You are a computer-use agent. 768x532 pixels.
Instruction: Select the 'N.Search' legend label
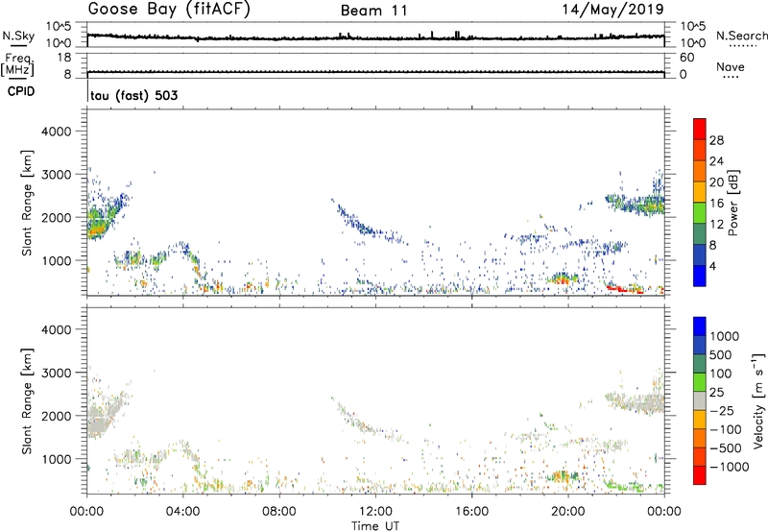(741, 36)
